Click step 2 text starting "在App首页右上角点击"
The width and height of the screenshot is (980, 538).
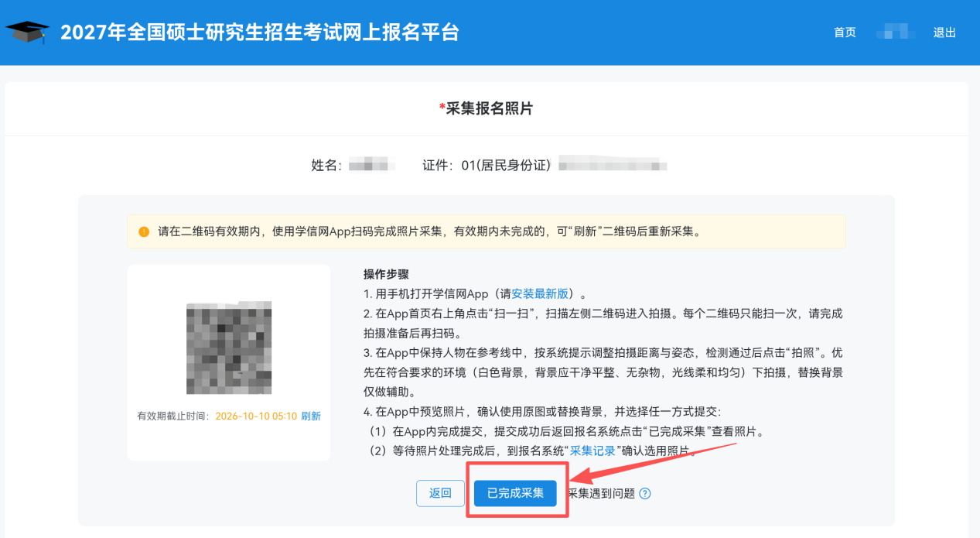point(603,324)
